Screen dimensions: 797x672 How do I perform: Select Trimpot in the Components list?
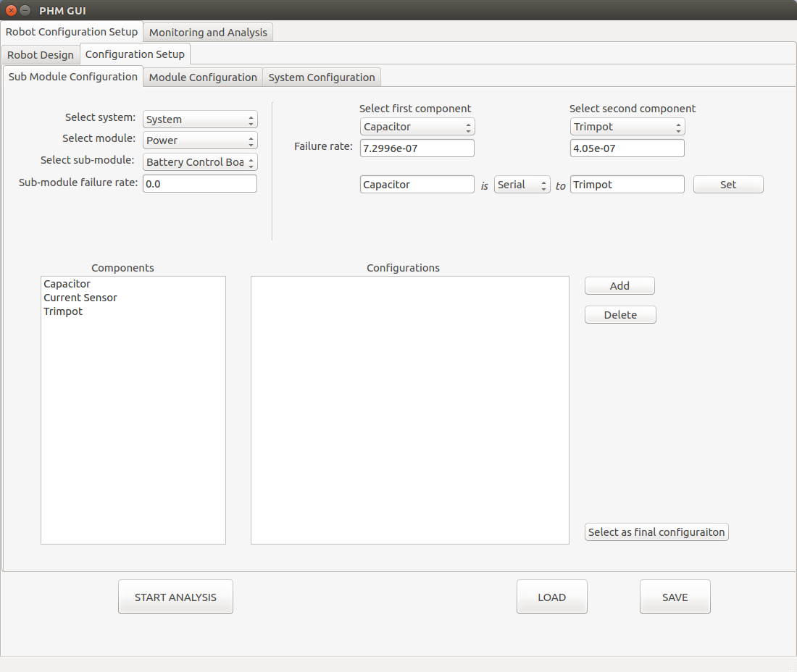pos(133,311)
